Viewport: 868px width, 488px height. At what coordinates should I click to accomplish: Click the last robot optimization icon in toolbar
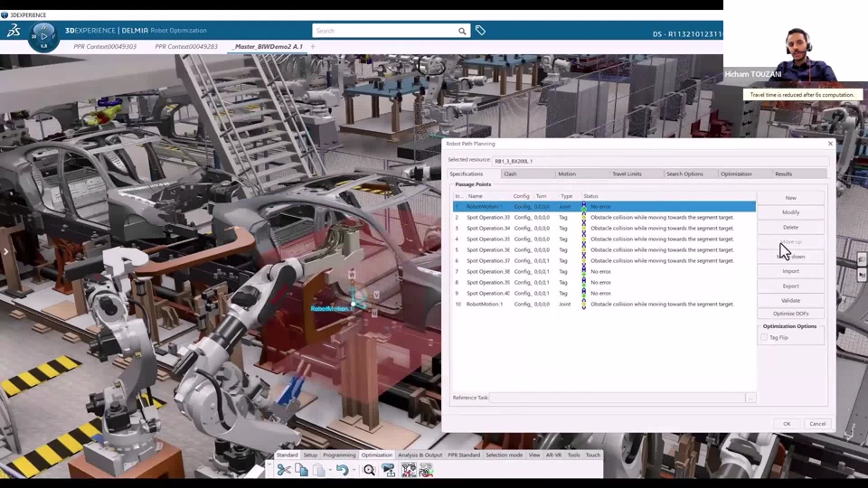pos(426,470)
